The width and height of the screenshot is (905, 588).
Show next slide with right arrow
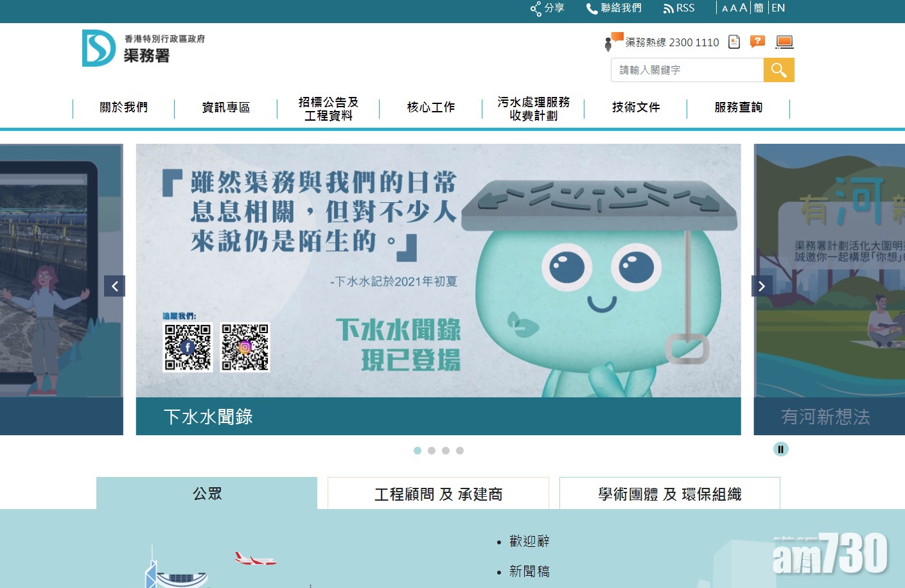tap(762, 286)
